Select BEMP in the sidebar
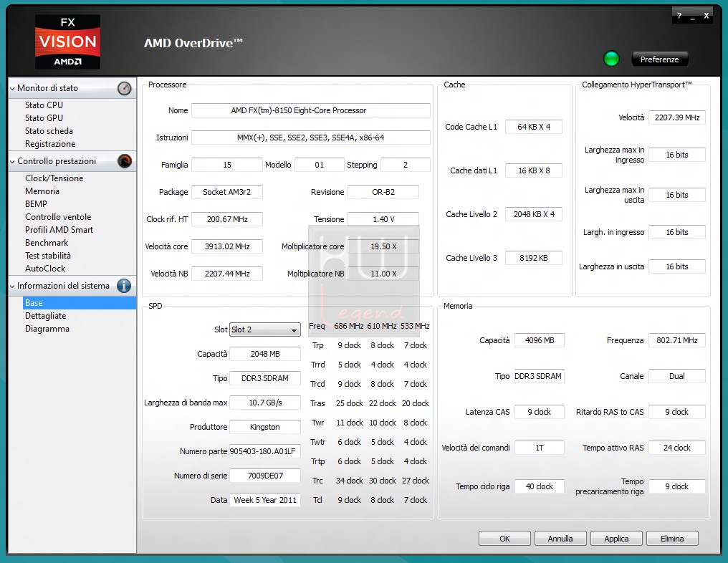The height and width of the screenshot is (563, 728). click(37, 204)
